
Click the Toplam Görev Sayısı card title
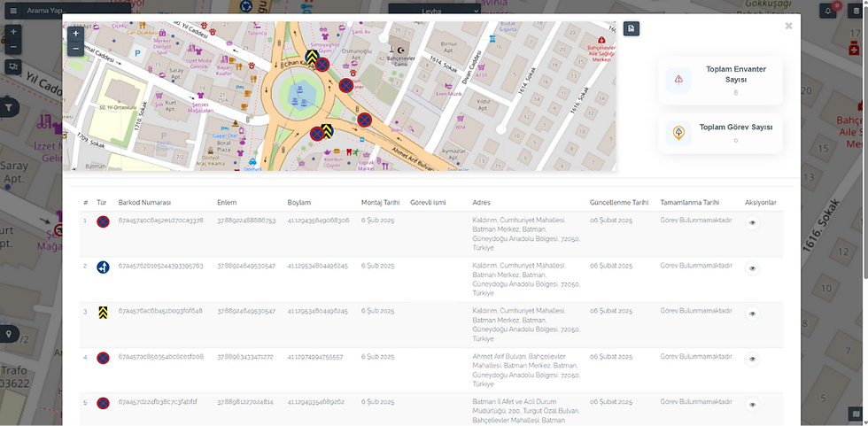pos(736,128)
